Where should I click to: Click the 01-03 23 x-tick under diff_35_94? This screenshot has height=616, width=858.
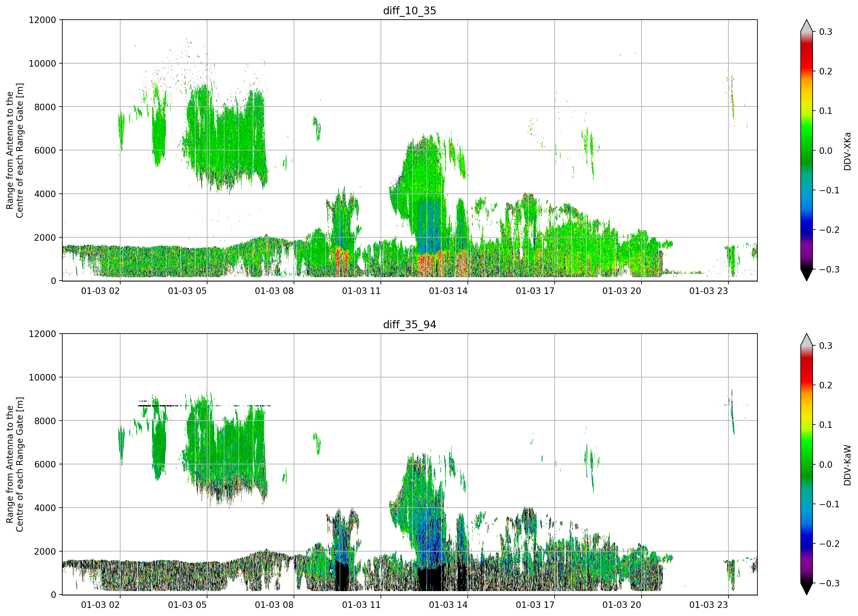point(709,605)
